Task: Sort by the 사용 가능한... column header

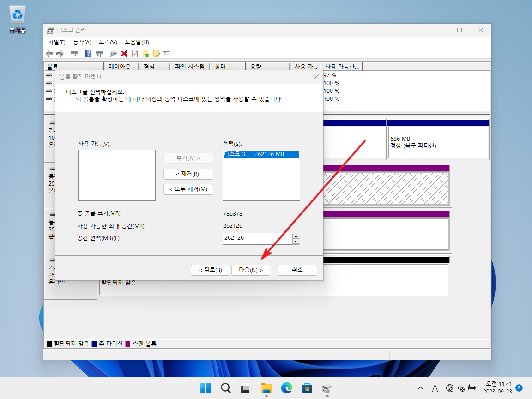Action: [x=341, y=66]
